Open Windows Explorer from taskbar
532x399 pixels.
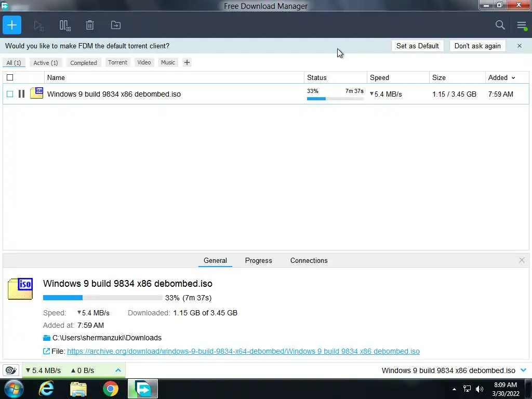tap(78, 389)
